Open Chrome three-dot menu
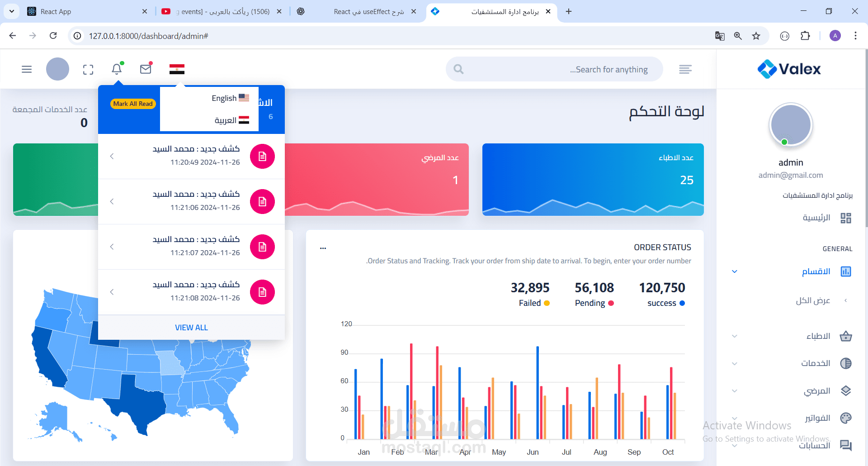Screen dimensions: 868x466 855,36
